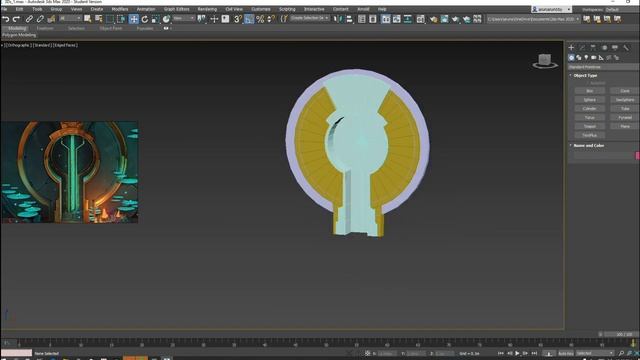640x360 pixels.
Task: Redo the last undone action
Action: pos(16,19)
